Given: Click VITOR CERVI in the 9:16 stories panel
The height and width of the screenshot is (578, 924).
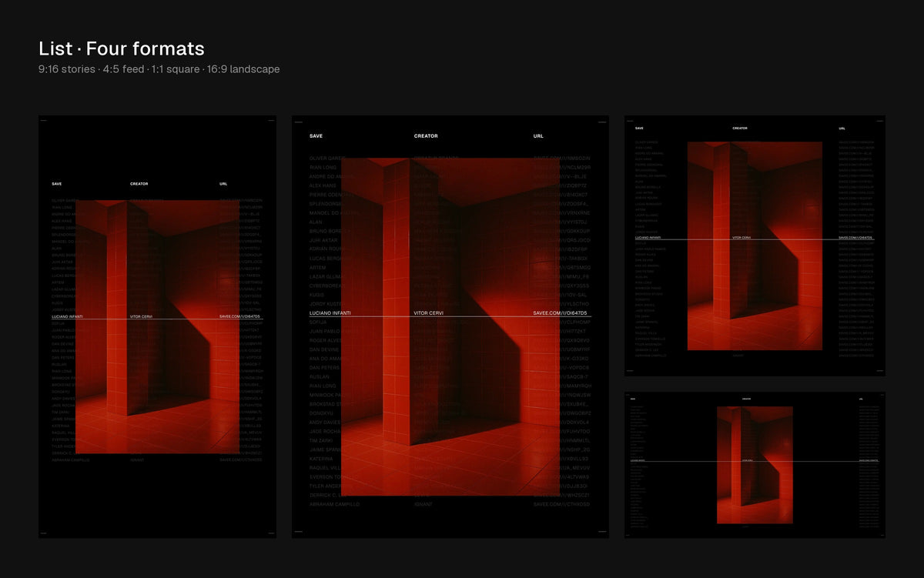Looking at the screenshot, I should (x=141, y=316).
